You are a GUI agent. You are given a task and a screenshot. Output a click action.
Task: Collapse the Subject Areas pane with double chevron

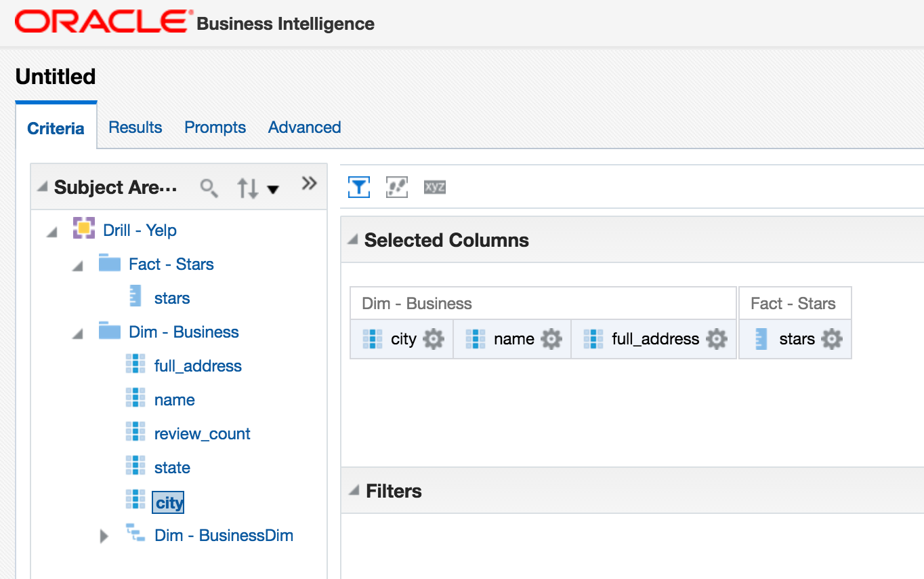309,183
